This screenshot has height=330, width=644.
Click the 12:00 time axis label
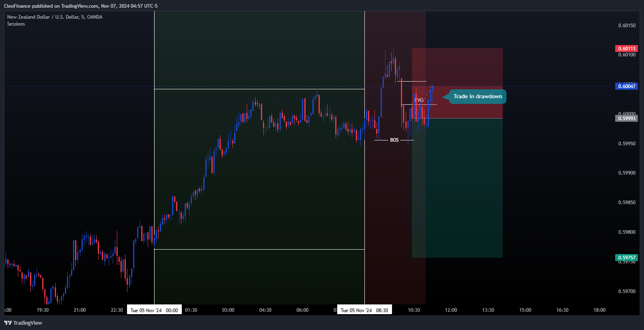(451, 310)
